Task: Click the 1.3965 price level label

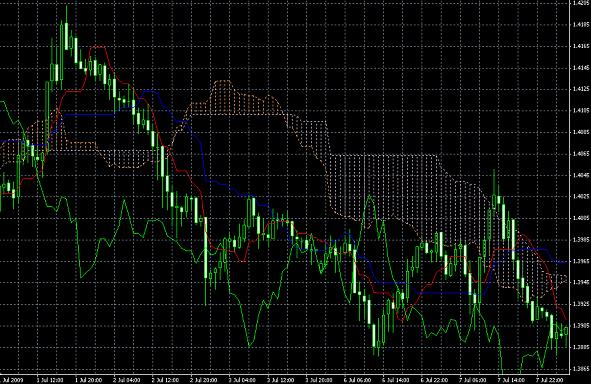Action: 580,261
